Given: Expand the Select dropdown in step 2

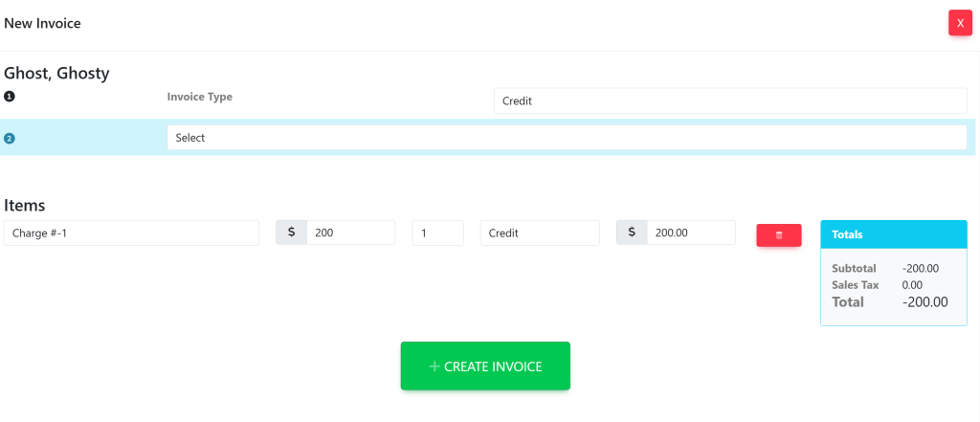Looking at the screenshot, I should click(567, 138).
